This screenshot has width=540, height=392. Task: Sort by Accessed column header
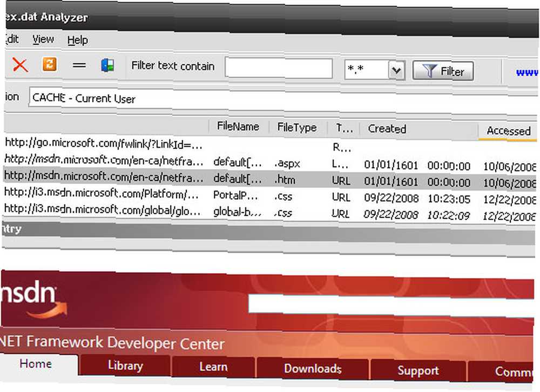coord(508,131)
